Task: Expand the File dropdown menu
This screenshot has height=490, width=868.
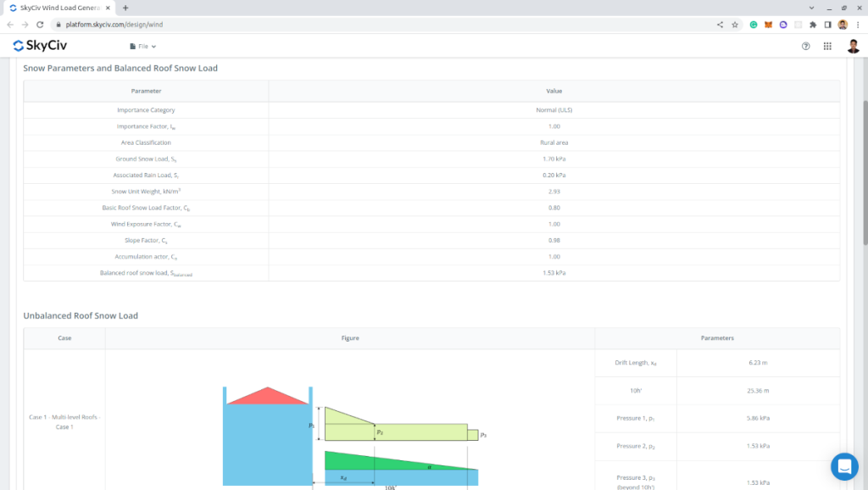Action: point(143,46)
